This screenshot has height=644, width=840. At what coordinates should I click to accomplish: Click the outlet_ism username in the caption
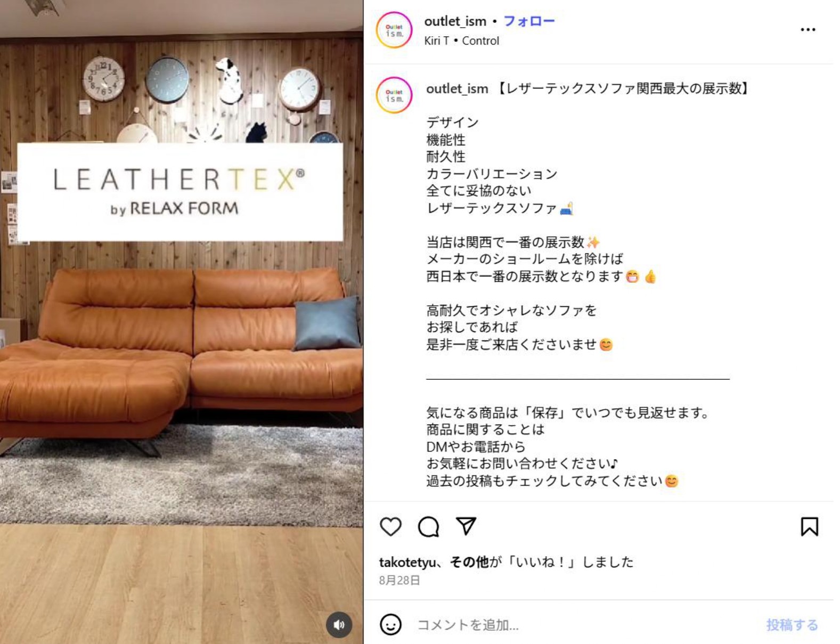point(457,88)
